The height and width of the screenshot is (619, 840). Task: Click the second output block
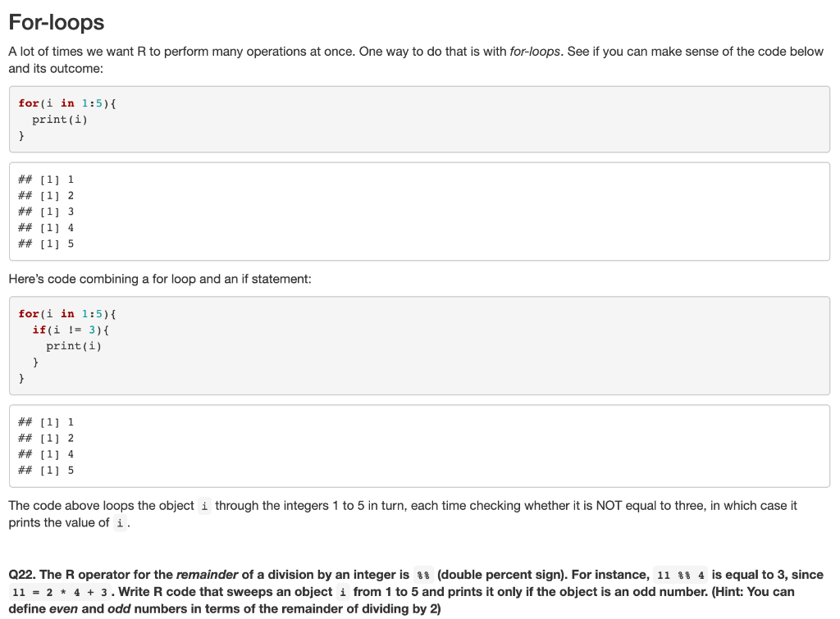tap(419, 446)
